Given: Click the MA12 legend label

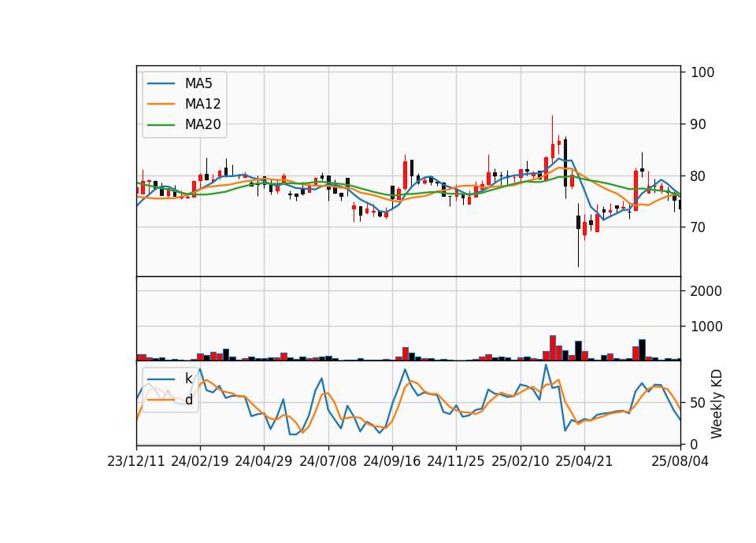Looking at the screenshot, I should 202,104.
